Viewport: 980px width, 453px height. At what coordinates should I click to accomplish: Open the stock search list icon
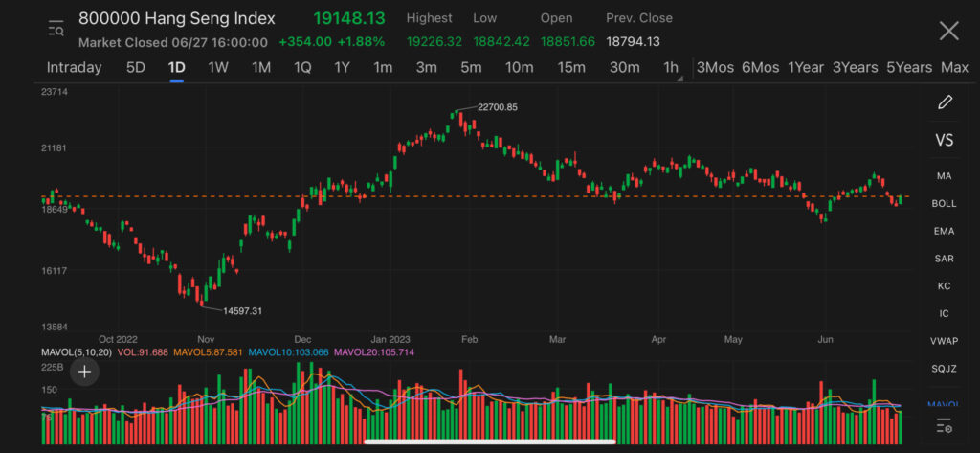[56, 28]
